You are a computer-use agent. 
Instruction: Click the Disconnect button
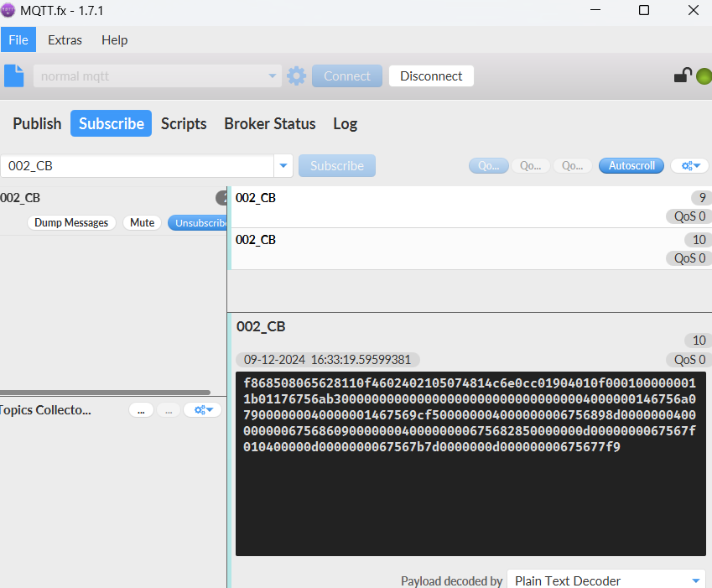click(431, 75)
